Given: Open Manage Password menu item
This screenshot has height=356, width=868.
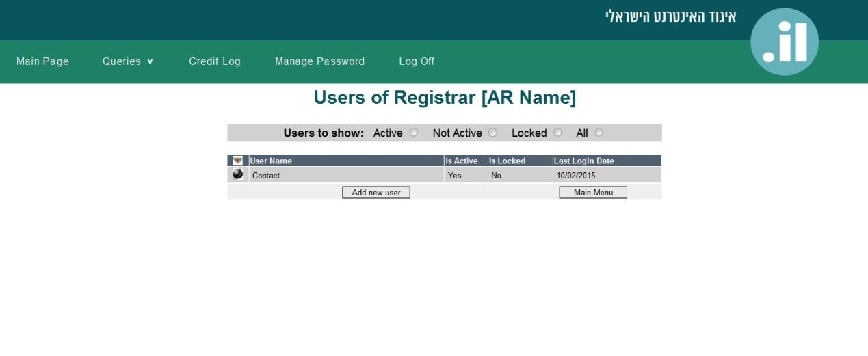Looking at the screenshot, I should [319, 61].
